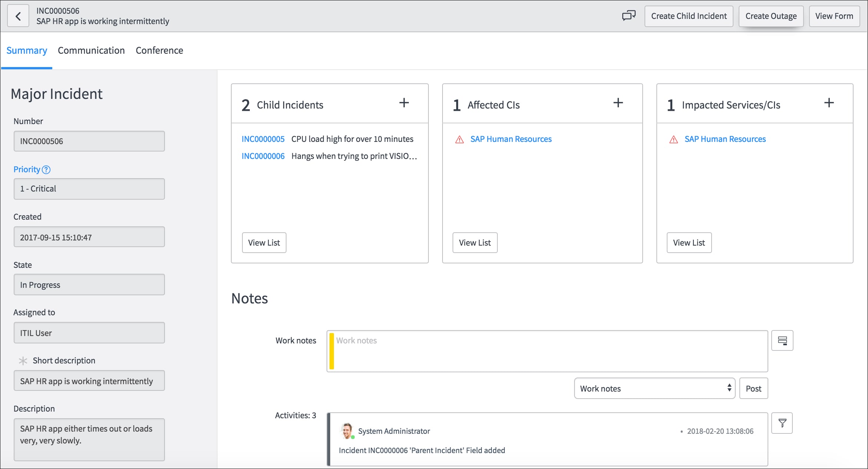Switch to the Communication tab

[x=91, y=50]
